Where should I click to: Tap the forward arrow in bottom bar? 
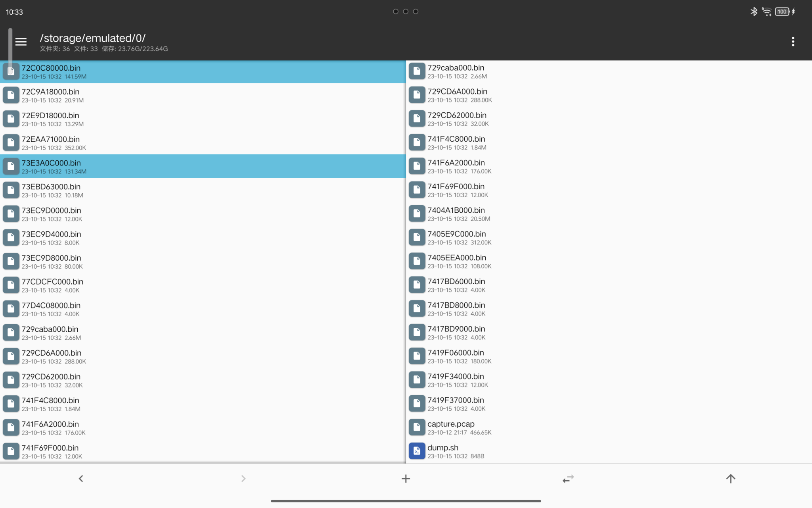[243, 479]
